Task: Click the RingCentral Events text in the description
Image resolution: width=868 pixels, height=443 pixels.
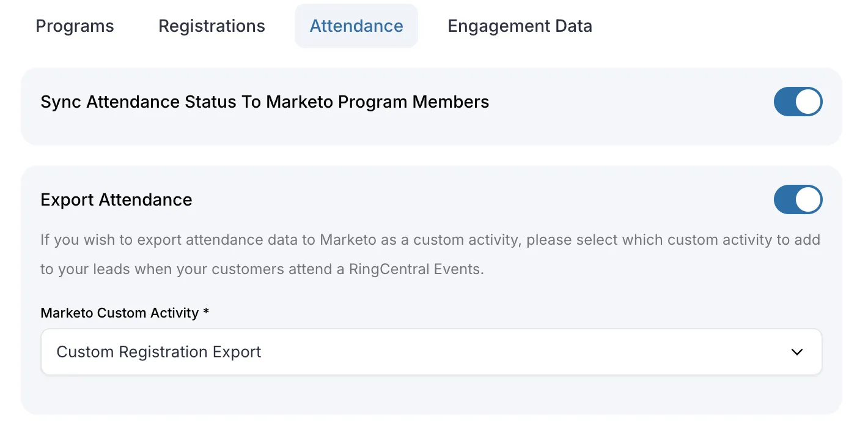Action: [416, 269]
